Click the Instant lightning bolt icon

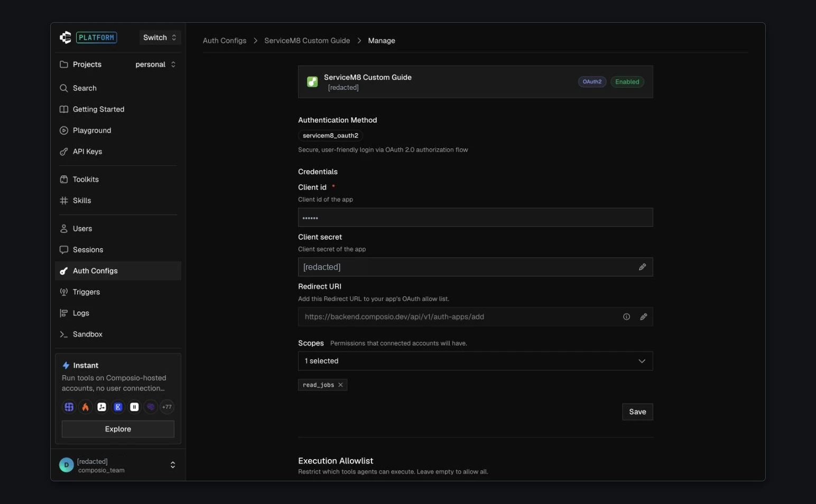66,366
